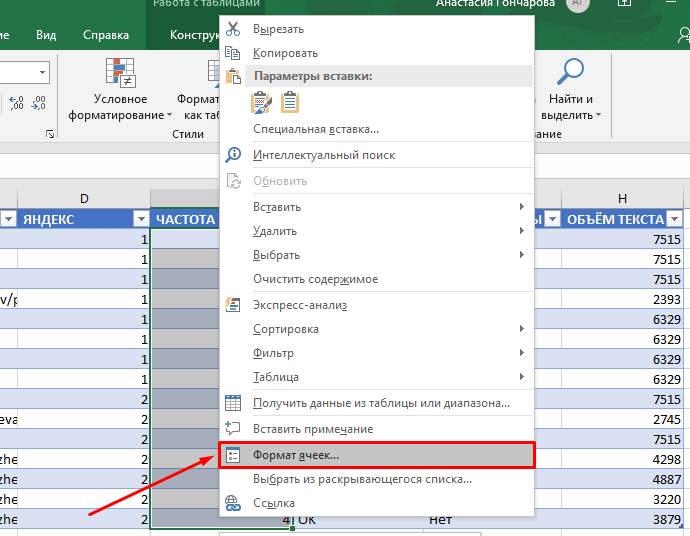Expand the Фильтр submenu arrow
Image resolution: width=690 pixels, height=536 pixels.
click(521, 352)
